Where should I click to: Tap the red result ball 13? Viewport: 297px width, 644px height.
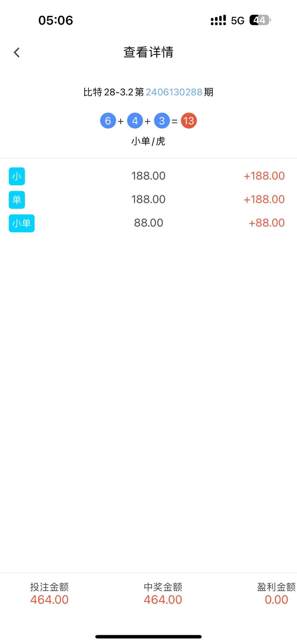pyautogui.click(x=189, y=121)
